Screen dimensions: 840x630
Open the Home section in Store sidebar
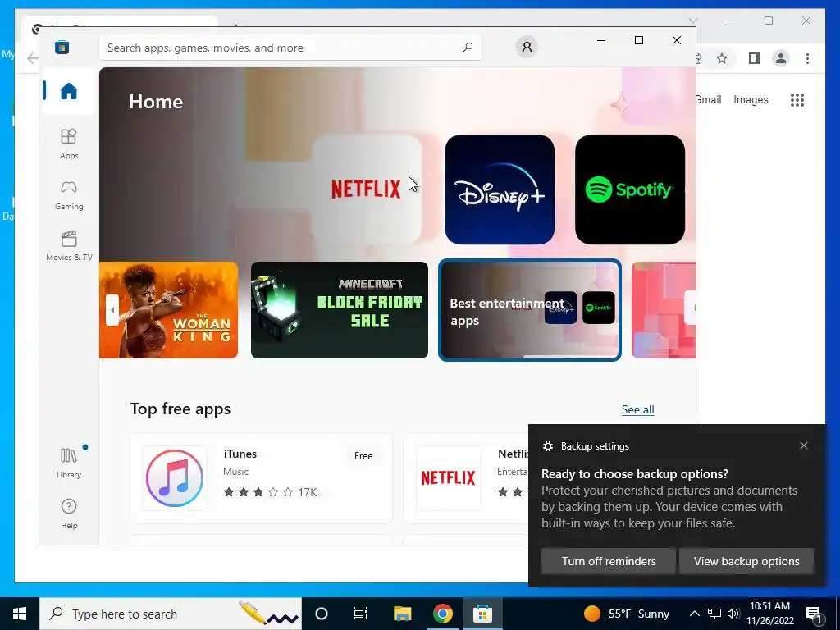[69, 91]
